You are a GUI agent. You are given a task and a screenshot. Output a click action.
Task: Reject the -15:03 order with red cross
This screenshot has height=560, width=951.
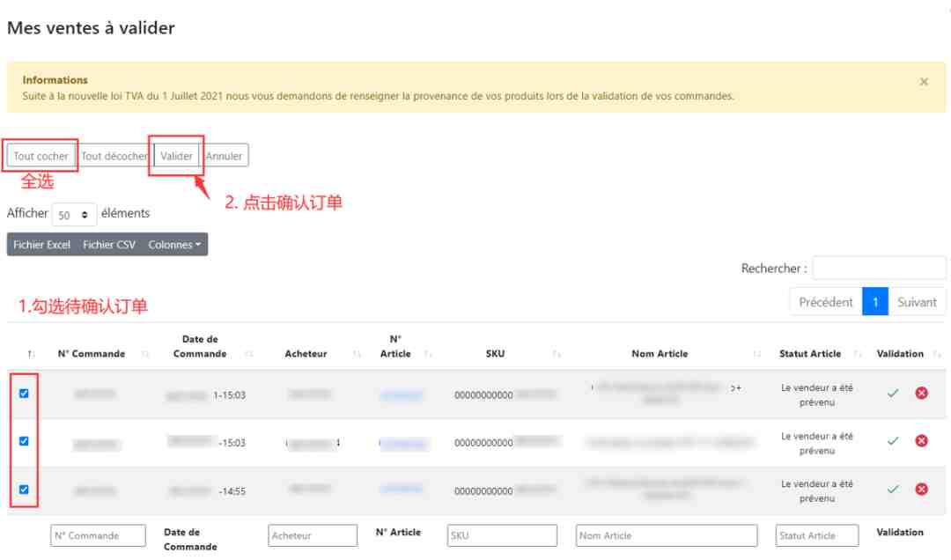coord(921,441)
